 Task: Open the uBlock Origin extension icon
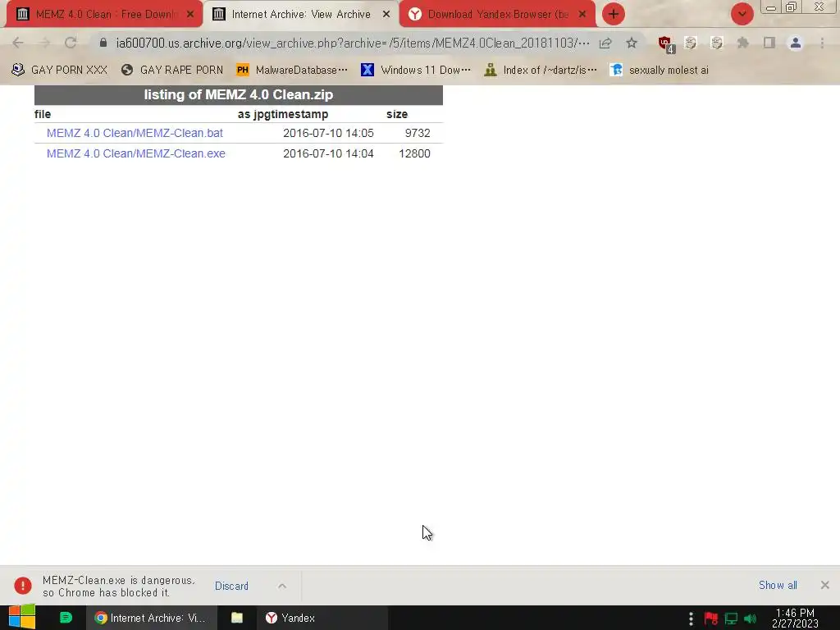click(666, 44)
